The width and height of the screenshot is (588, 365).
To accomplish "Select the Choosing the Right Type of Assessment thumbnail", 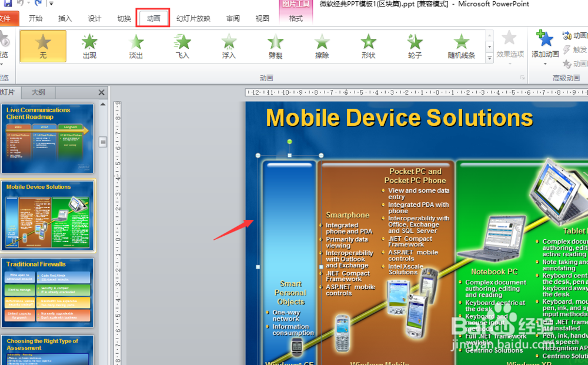I will [x=47, y=350].
